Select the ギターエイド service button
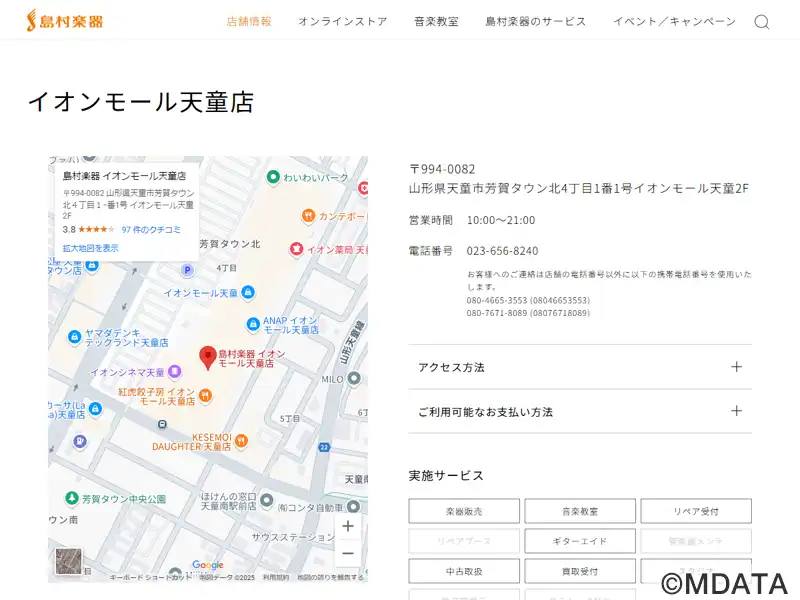The height and width of the screenshot is (600, 800). point(580,541)
